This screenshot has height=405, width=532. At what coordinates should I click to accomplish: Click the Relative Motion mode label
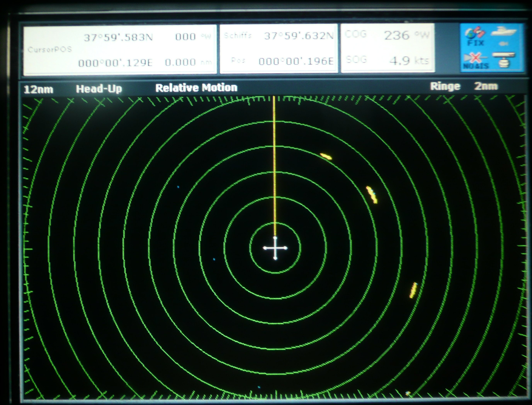pos(196,88)
